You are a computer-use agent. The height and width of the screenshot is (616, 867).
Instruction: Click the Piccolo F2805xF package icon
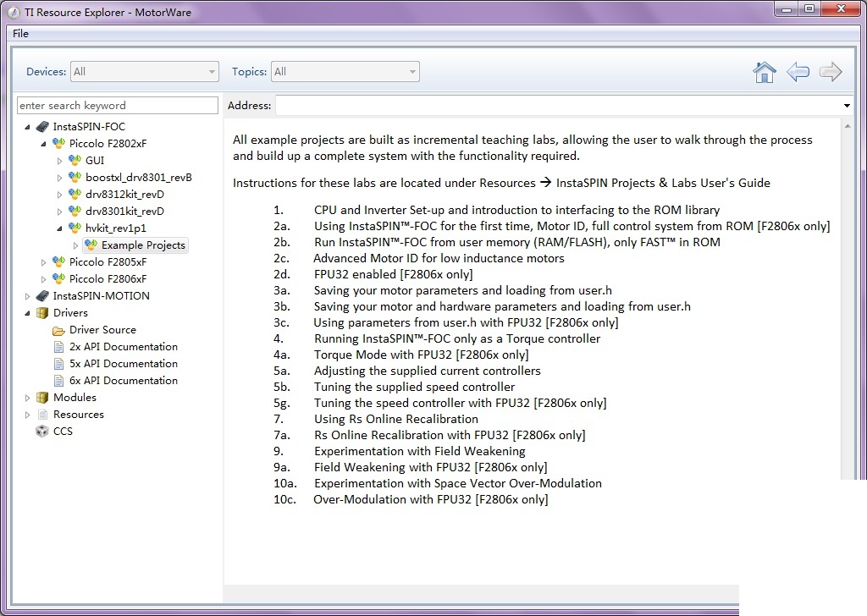[58, 261]
